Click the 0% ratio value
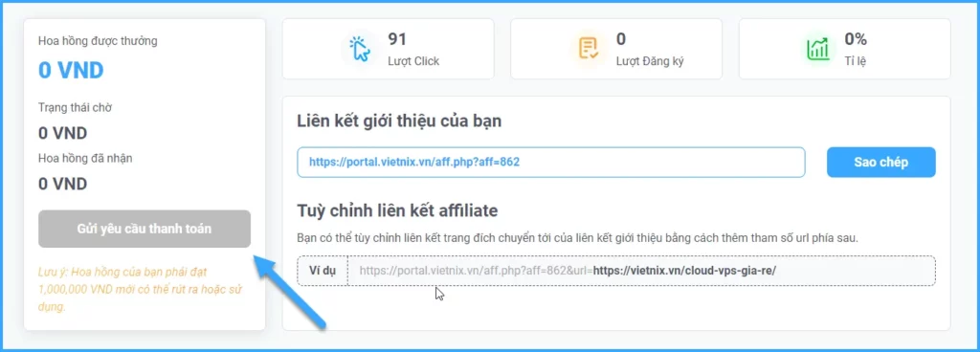The image size is (980, 352). pos(856,39)
